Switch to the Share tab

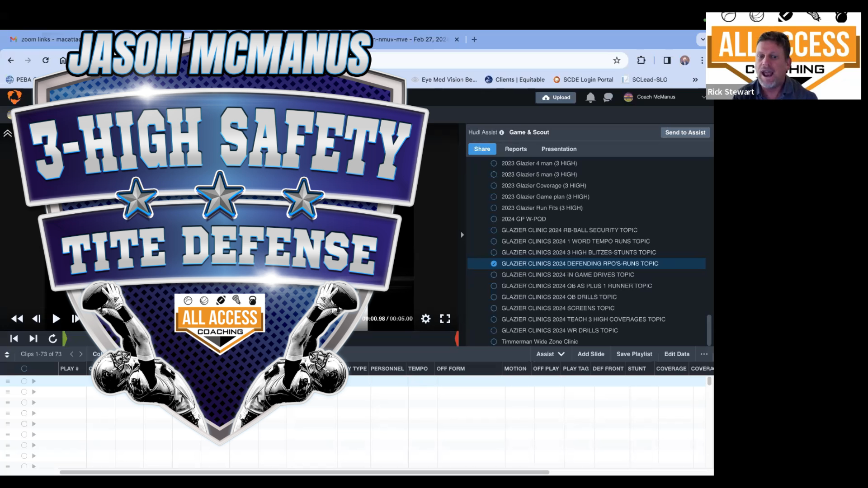[482, 149]
